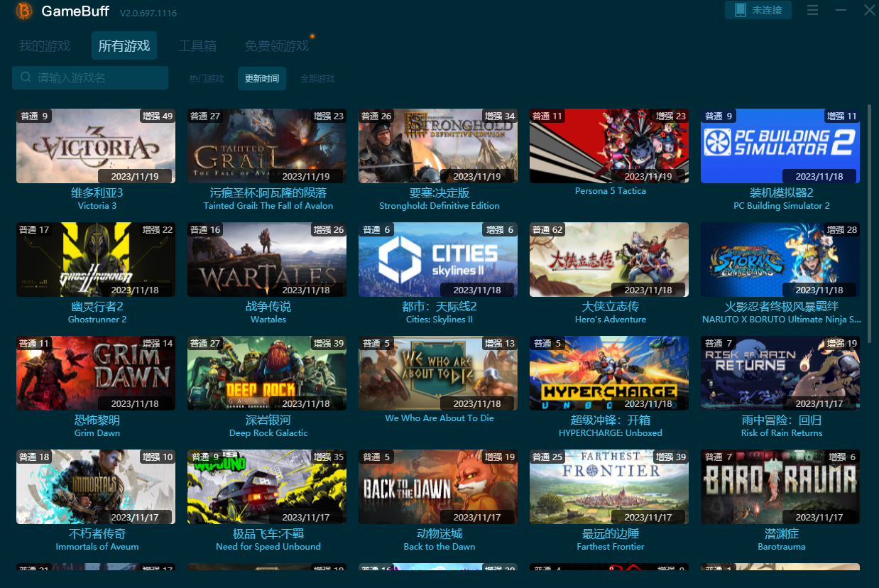
Task: Open the hamburger menu icon
Action: tap(813, 10)
